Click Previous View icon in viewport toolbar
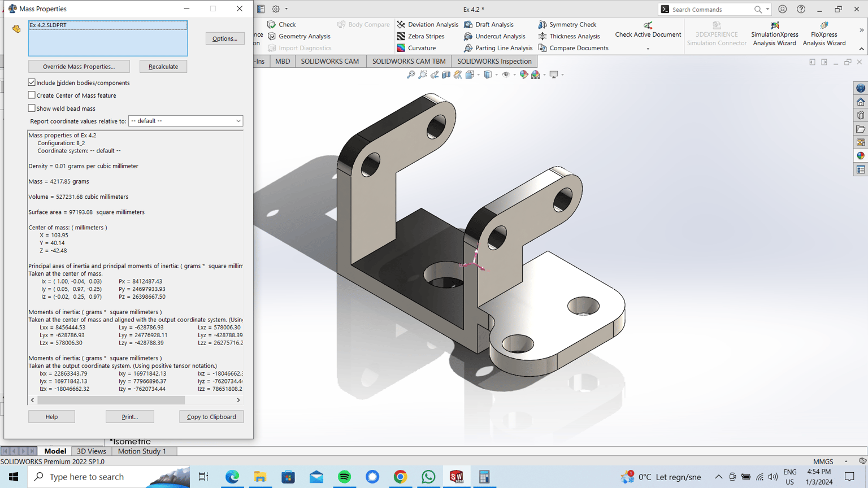This screenshot has width=868, height=488. click(435, 75)
